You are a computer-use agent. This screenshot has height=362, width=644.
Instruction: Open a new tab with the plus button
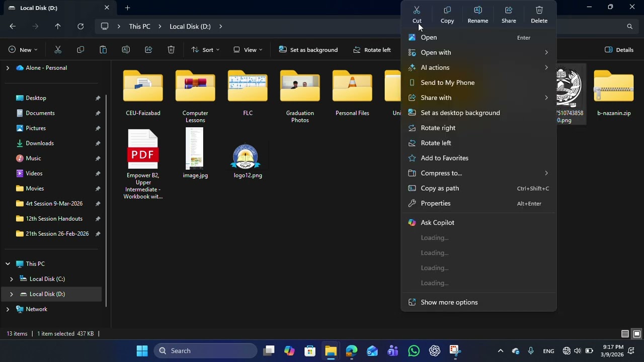coord(127,8)
